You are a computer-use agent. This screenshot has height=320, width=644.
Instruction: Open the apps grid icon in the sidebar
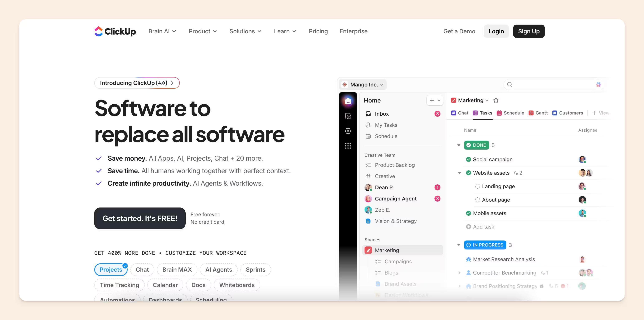tap(348, 146)
